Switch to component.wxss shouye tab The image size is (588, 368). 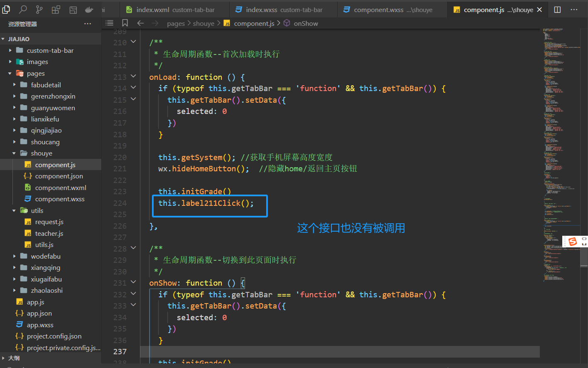(392, 10)
